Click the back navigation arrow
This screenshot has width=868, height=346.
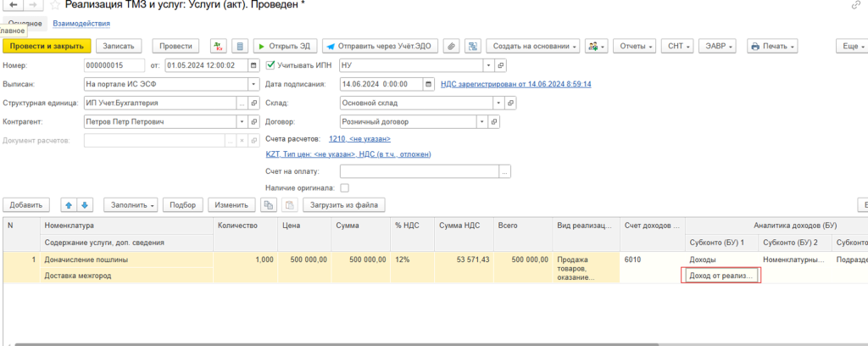pyautogui.click(x=14, y=7)
